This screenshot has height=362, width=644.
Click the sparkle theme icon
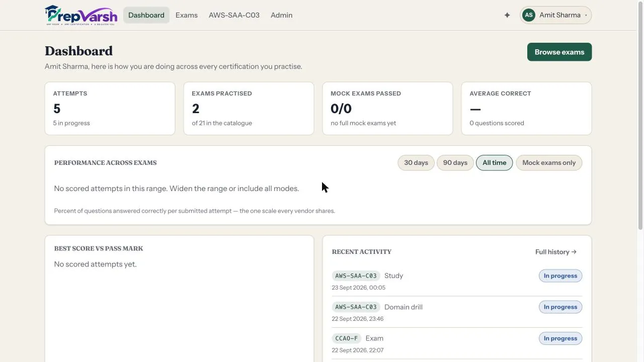click(507, 15)
